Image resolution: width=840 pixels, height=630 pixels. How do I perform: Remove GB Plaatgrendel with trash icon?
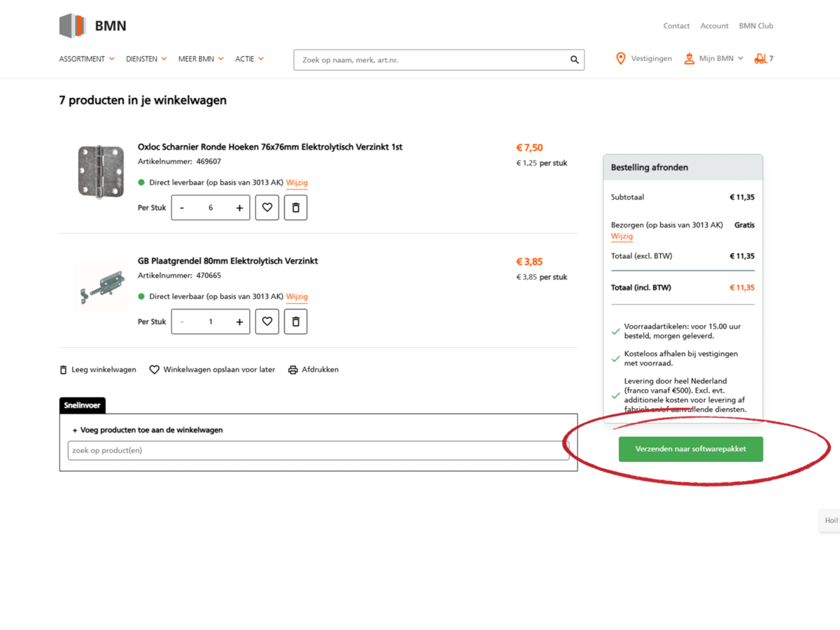(295, 322)
